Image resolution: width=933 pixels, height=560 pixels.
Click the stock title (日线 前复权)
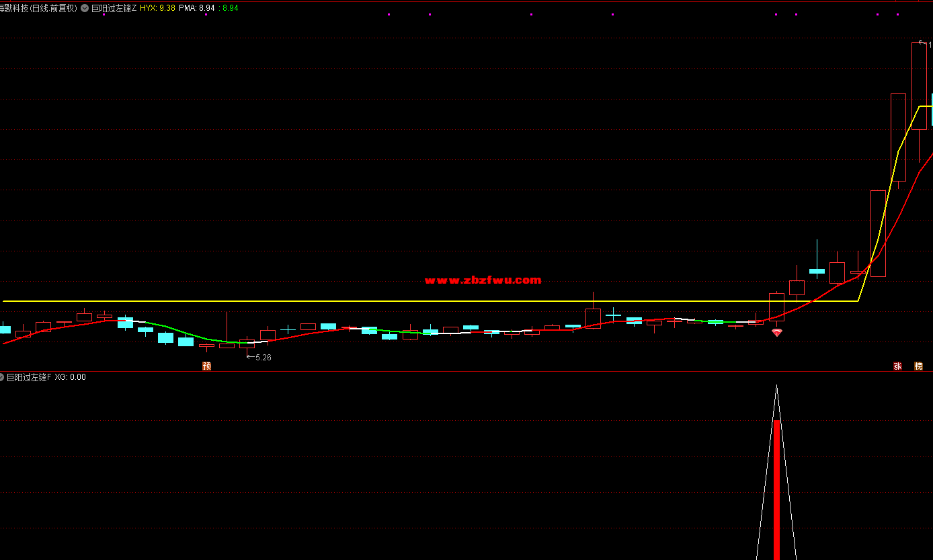pos(38,8)
